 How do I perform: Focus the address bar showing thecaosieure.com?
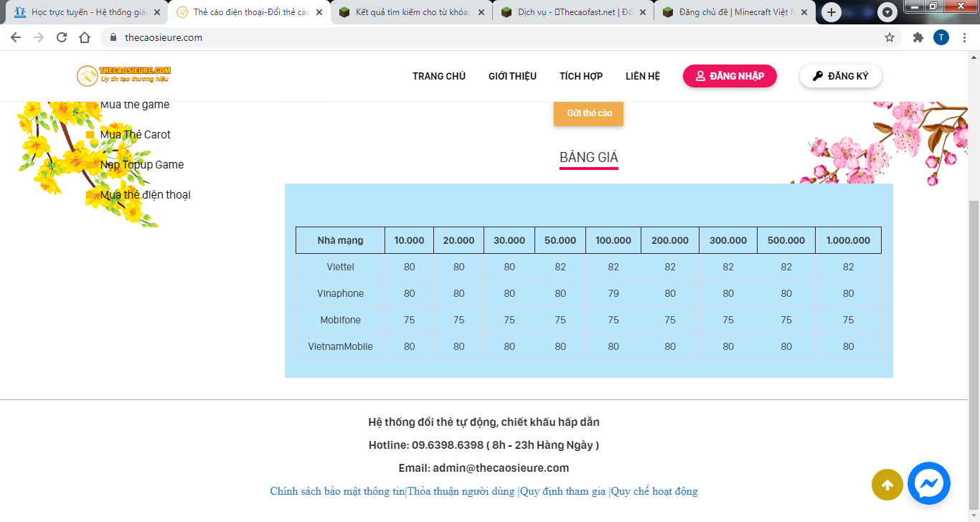pyautogui.click(x=502, y=37)
